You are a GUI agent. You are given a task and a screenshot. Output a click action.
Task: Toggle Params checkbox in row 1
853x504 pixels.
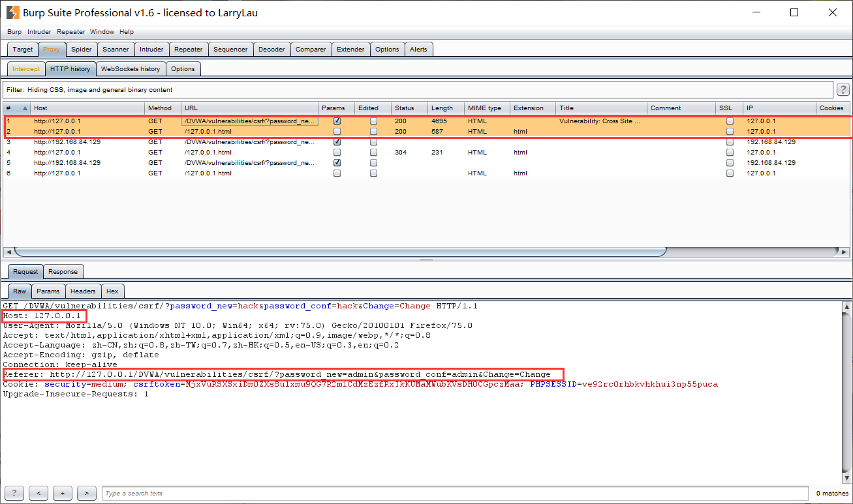click(337, 121)
